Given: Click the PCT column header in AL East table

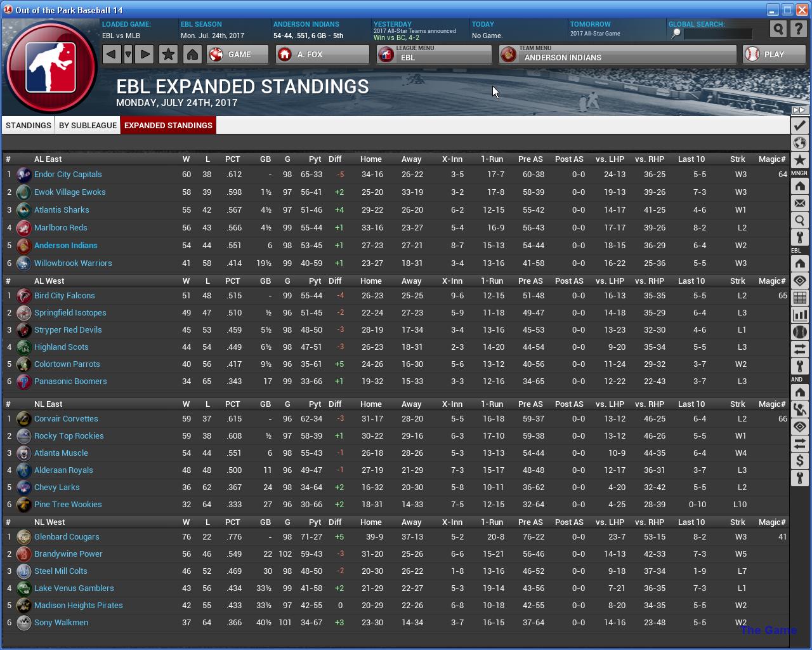Looking at the screenshot, I should [x=233, y=159].
